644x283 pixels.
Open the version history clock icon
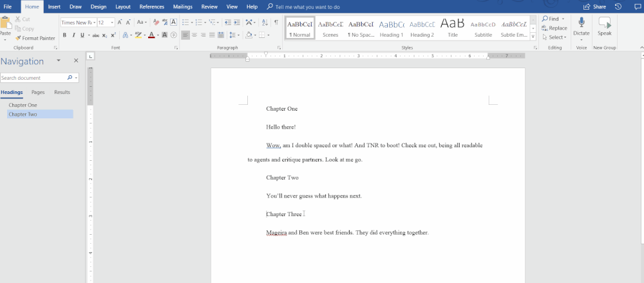618,6
